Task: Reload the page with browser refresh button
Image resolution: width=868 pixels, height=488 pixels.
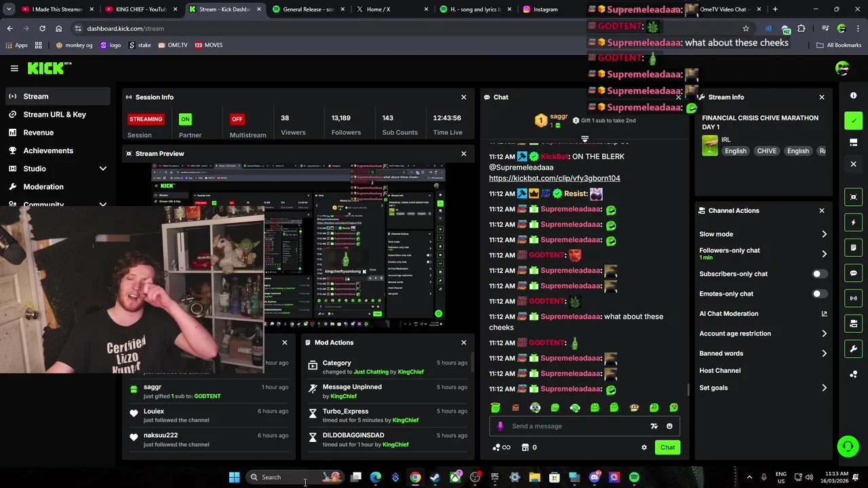Action: (42, 28)
